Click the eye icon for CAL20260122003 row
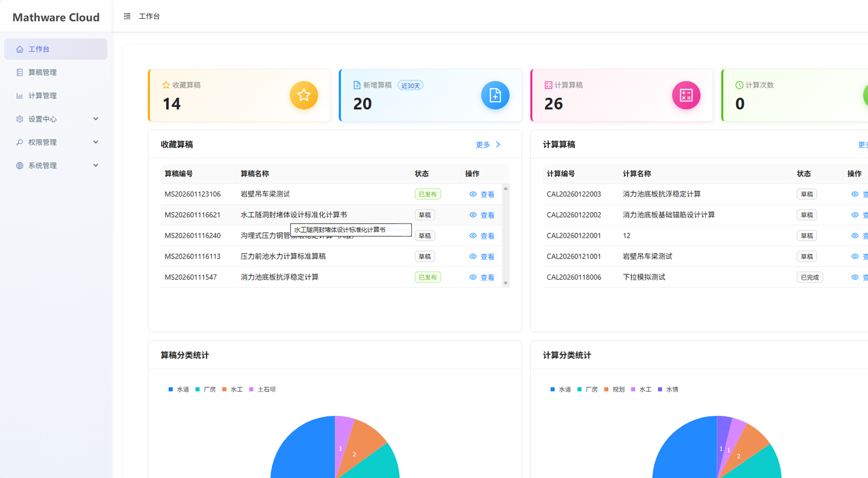The height and width of the screenshot is (478, 868). click(x=855, y=194)
